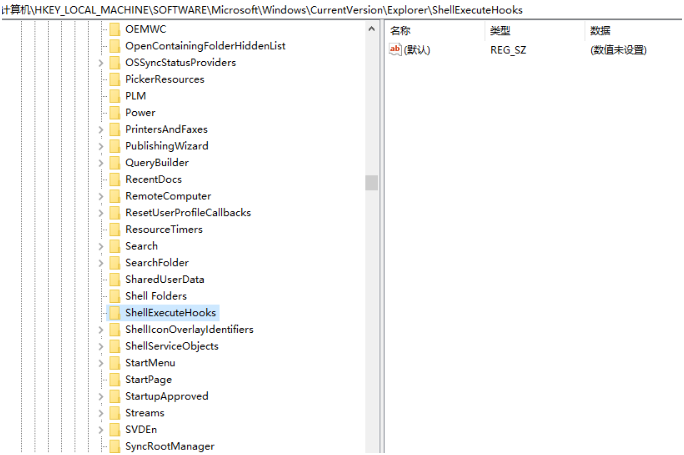This screenshot has height=455, width=684.
Task: Select the Shell Folders key
Action: click(155, 296)
